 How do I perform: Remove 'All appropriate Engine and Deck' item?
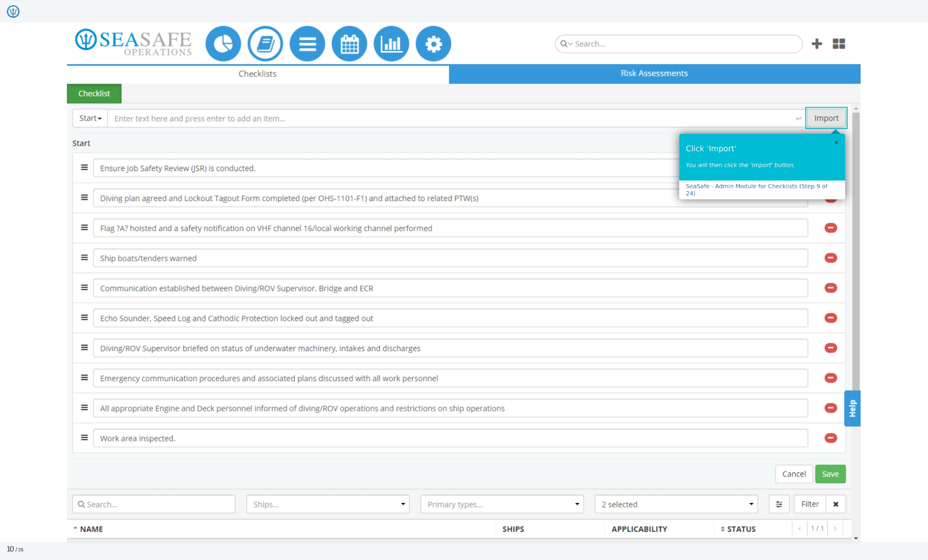(x=830, y=409)
